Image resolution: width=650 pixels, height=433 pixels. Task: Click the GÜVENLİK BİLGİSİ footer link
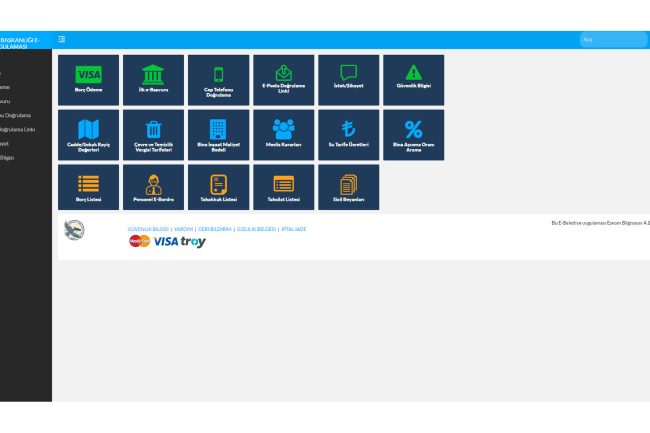coord(148,229)
